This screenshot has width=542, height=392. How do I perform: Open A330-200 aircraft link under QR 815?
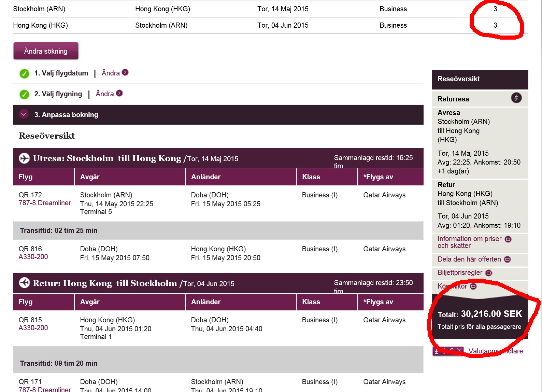click(x=33, y=328)
